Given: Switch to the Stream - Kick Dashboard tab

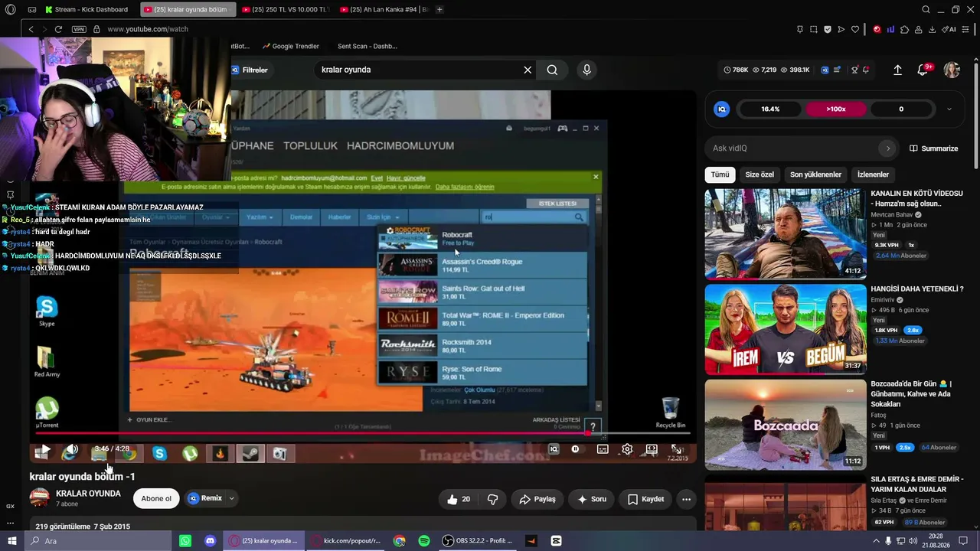Looking at the screenshot, I should pyautogui.click(x=88, y=10).
